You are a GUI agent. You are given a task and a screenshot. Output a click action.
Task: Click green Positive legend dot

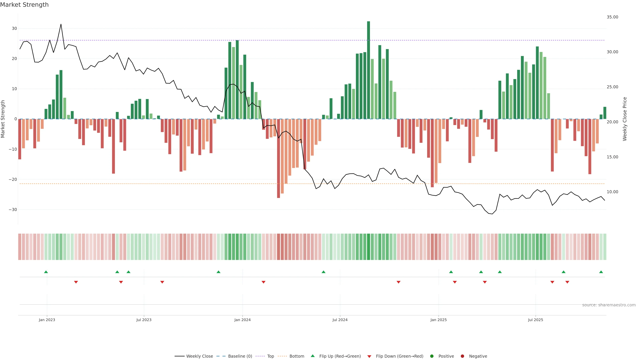pos(432,356)
